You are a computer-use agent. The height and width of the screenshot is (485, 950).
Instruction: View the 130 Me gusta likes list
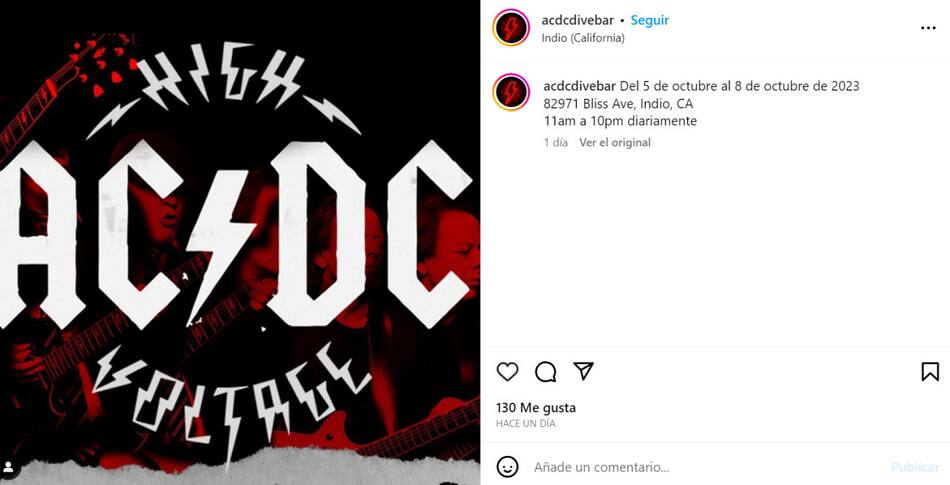pyautogui.click(x=536, y=407)
